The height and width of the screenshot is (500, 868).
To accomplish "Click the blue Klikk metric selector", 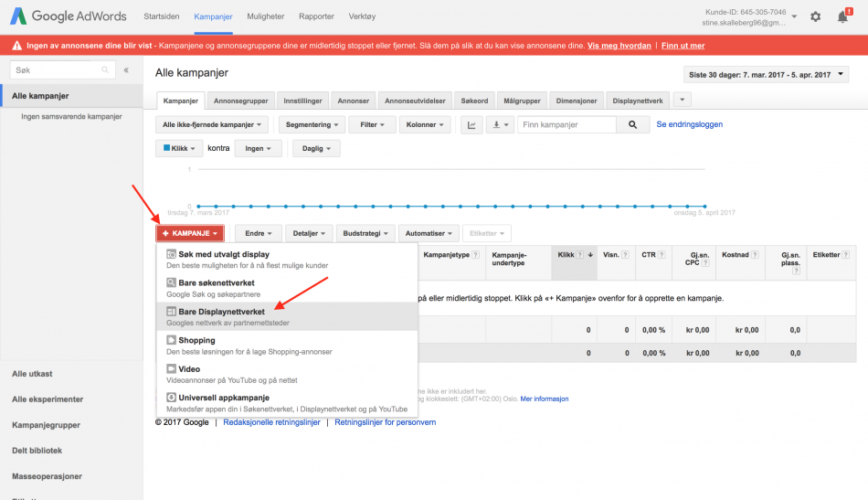I will click(179, 148).
